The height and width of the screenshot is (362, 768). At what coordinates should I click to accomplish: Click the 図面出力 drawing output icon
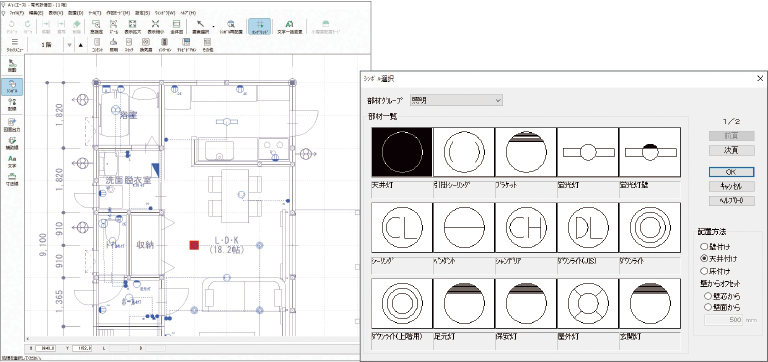pyautogui.click(x=13, y=125)
